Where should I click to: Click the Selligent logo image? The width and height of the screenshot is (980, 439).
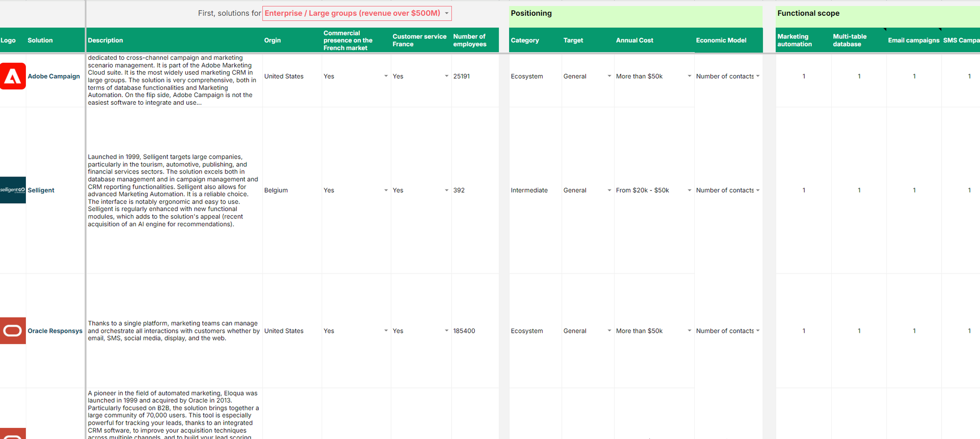(13, 190)
